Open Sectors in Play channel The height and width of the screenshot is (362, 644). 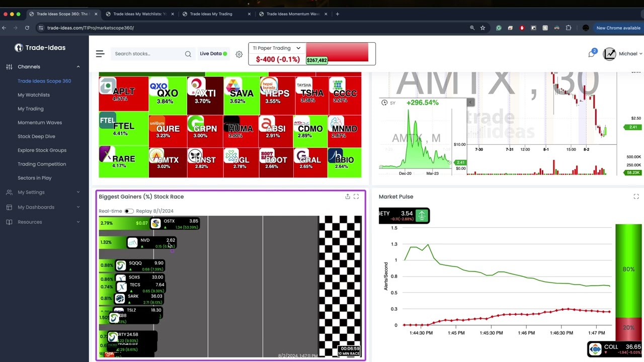point(35,178)
